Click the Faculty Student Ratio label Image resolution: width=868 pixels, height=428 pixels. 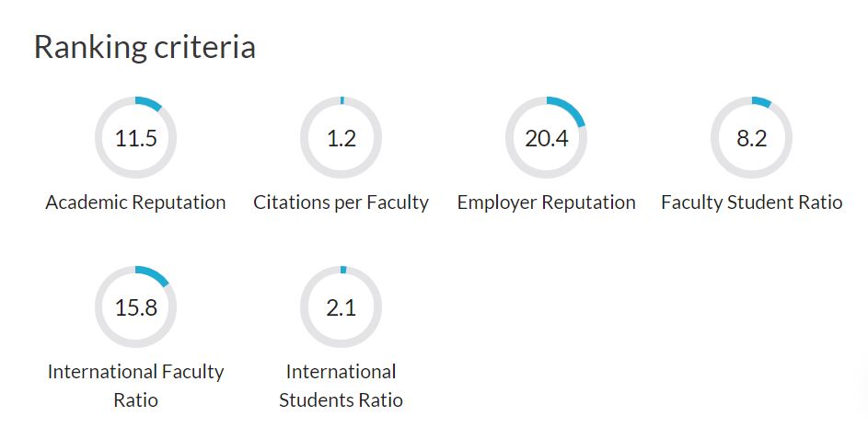[x=752, y=202]
